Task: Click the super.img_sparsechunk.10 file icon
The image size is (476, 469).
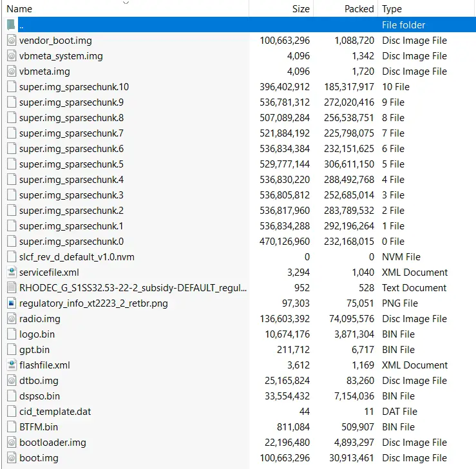Action: 12,86
